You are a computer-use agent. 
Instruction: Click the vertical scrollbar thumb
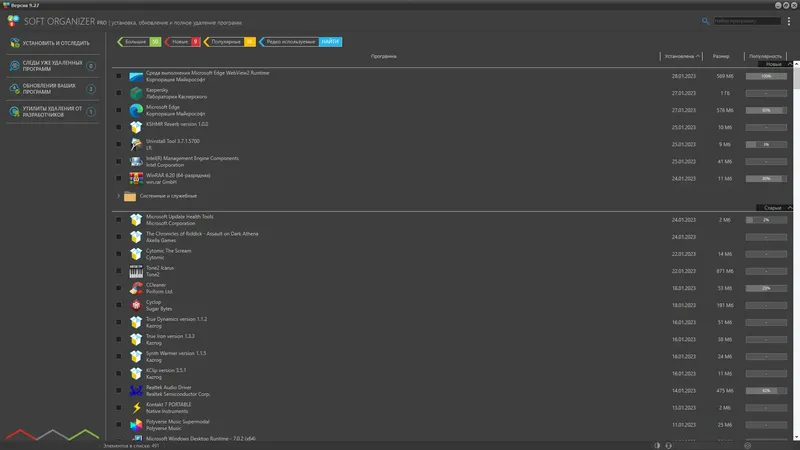796,79
